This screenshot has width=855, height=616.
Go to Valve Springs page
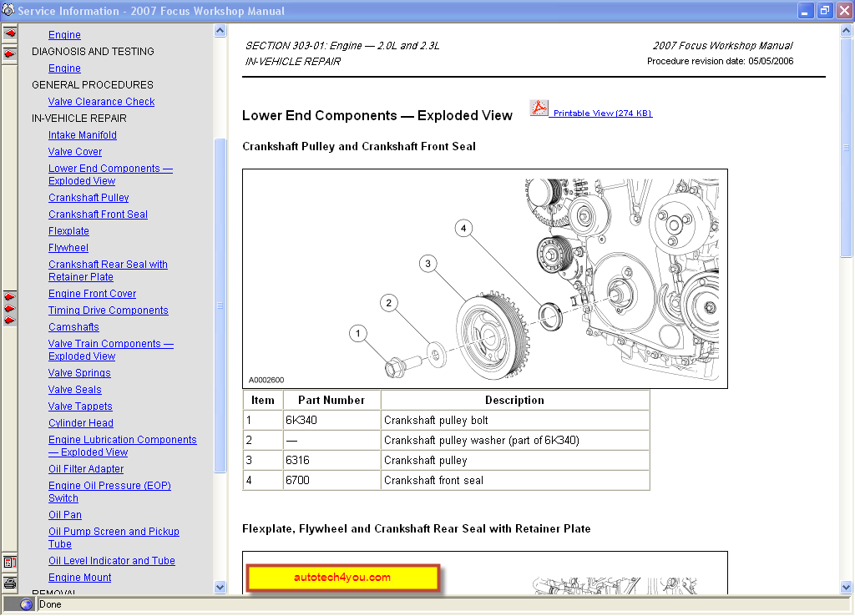pyautogui.click(x=79, y=373)
